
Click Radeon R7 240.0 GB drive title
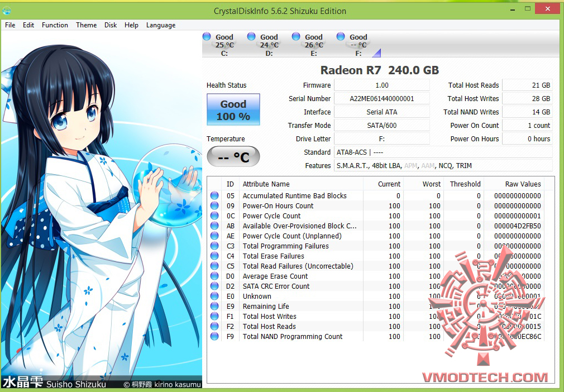380,70
